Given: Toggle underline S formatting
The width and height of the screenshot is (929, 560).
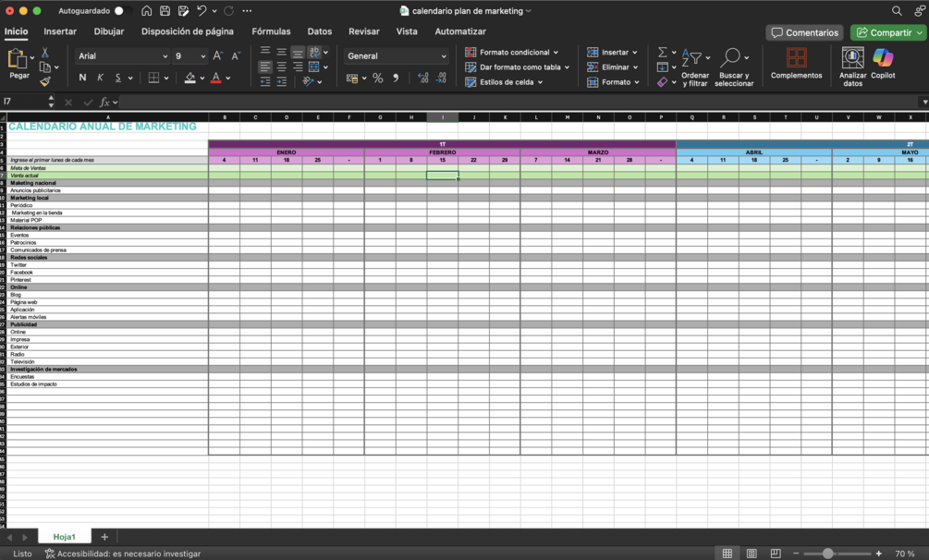Looking at the screenshot, I should coord(118,78).
